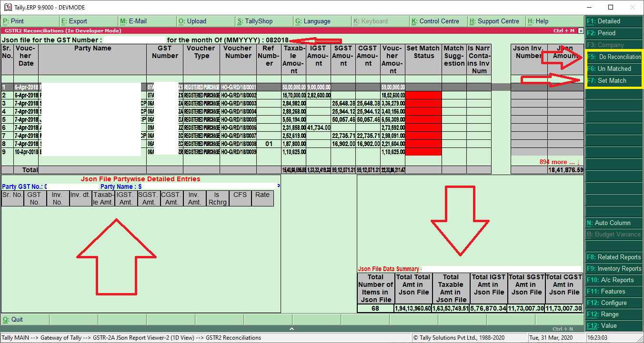
Task: Click the Tally.ERP app icon in title bar
Action: pyautogui.click(x=8, y=8)
